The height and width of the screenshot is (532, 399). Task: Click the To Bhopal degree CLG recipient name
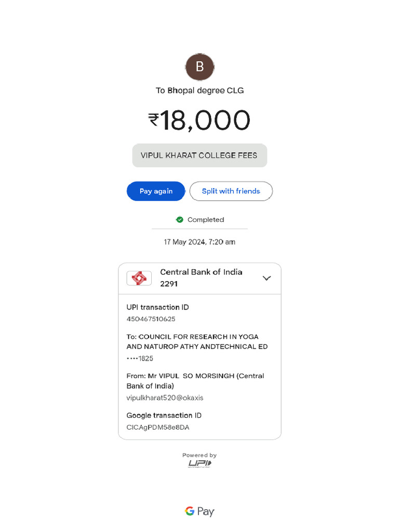(199, 90)
